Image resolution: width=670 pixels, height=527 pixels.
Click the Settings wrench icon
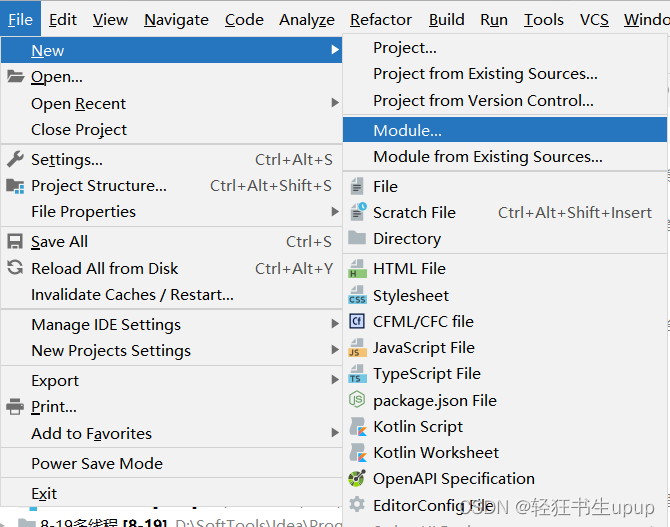(x=15, y=159)
